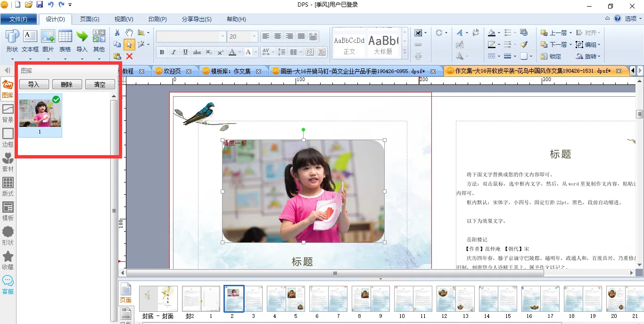Viewport: 644px width, 324px height.
Task: Switch to the 欢迎页 document tab
Action: click(x=172, y=71)
